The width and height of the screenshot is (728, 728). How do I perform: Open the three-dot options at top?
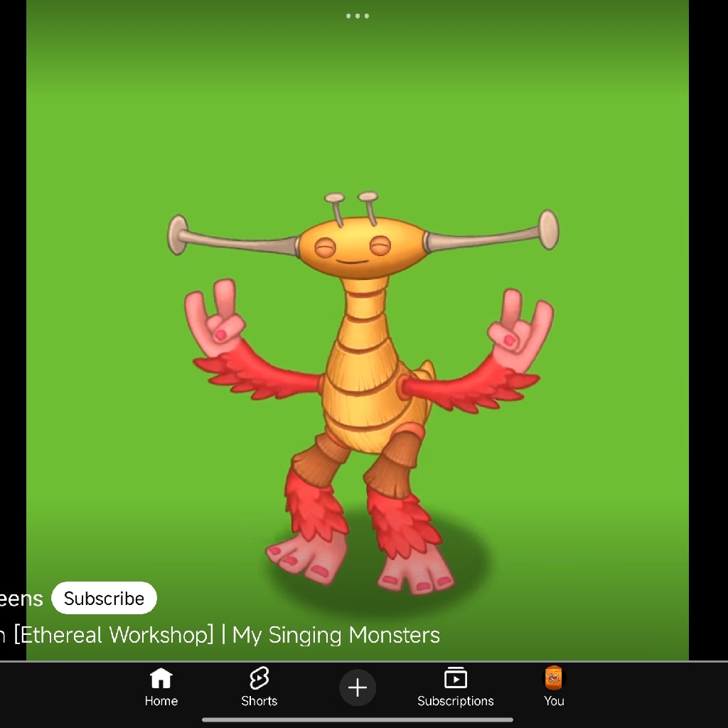pos(358,16)
